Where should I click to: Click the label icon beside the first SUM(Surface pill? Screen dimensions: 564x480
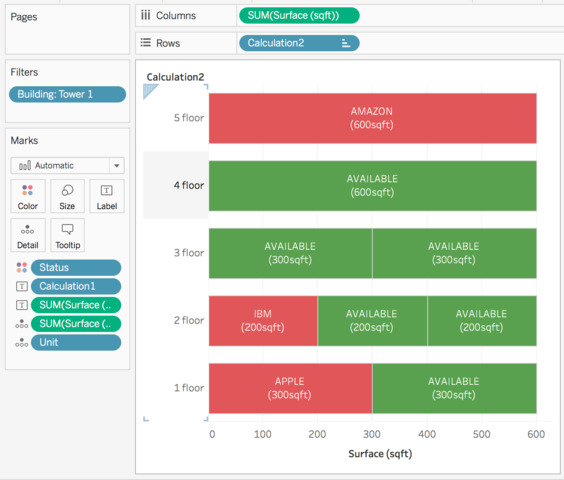22,305
